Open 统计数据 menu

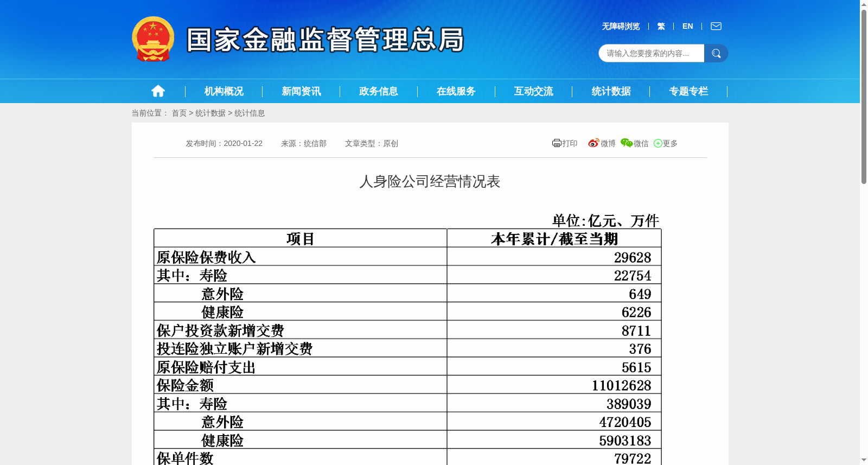pyautogui.click(x=611, y=91)
